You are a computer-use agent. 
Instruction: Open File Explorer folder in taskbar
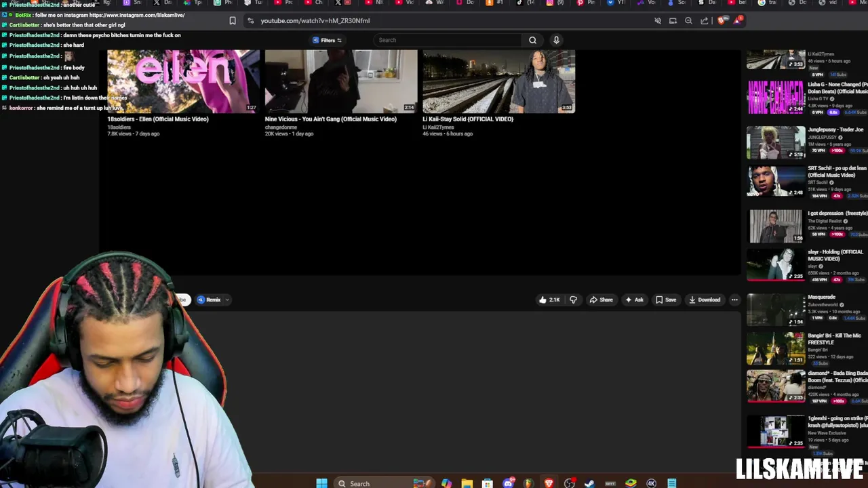coord(467,483)
